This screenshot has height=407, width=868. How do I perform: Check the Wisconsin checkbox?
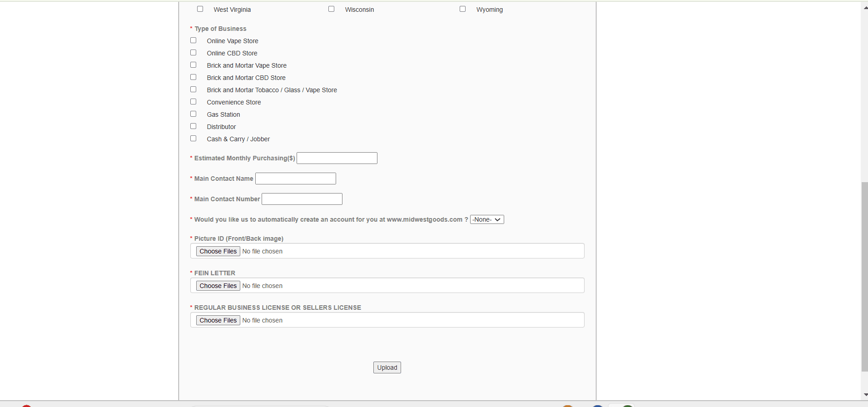[331, 9]
